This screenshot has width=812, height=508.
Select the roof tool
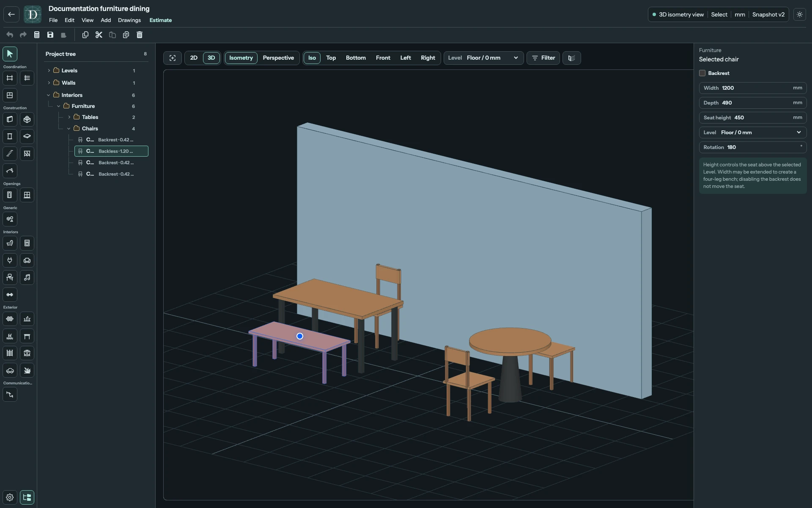click(10, 171)
